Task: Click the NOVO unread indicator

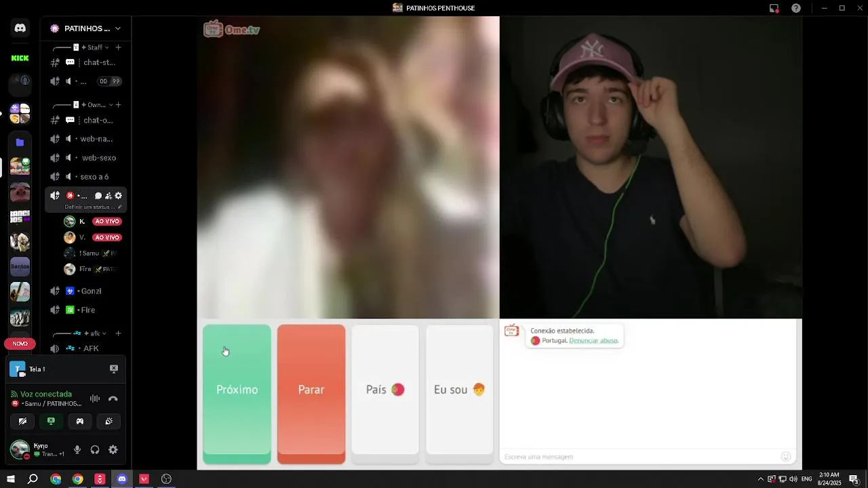Action: coord(20,344)
